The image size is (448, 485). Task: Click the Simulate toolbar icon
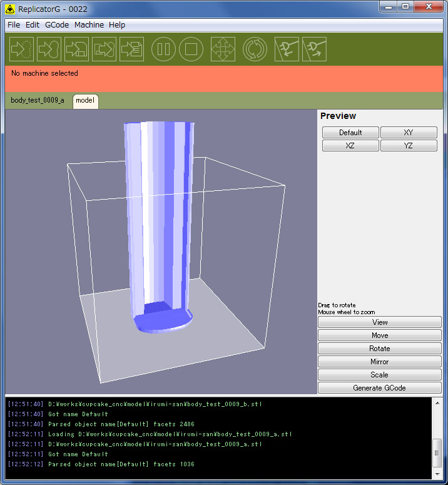click(21, 49)
